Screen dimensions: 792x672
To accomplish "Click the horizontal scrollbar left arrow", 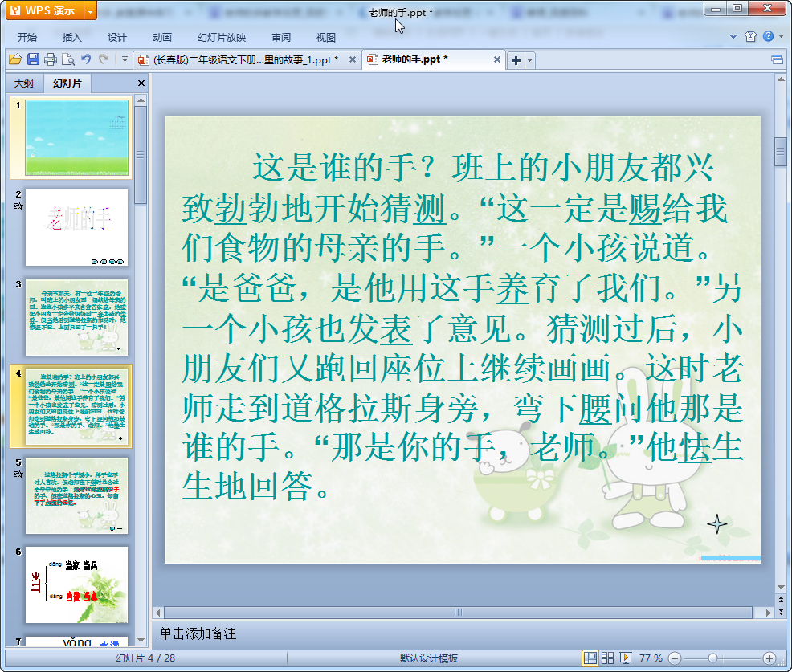I will coord(158,613).
